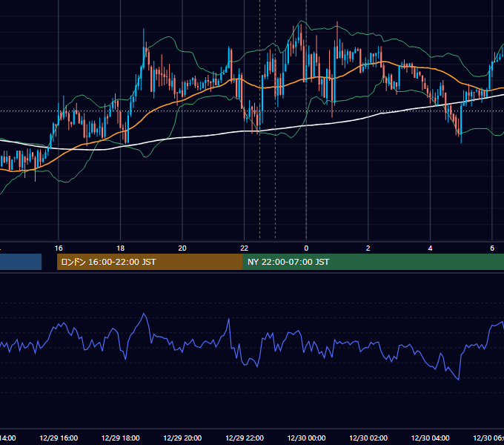Click the 22 hour label on chart axis

[245, 248]
